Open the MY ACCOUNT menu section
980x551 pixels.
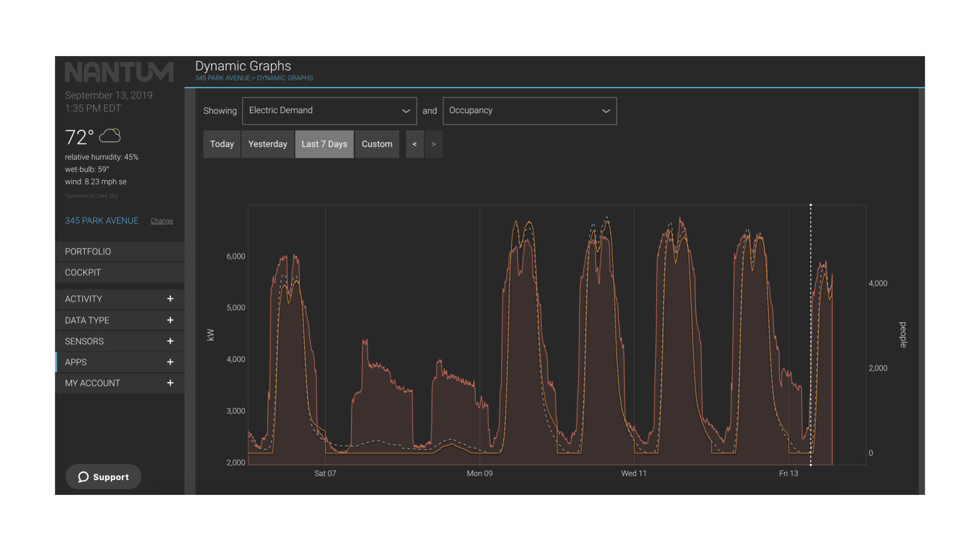(x=119, y=383)
